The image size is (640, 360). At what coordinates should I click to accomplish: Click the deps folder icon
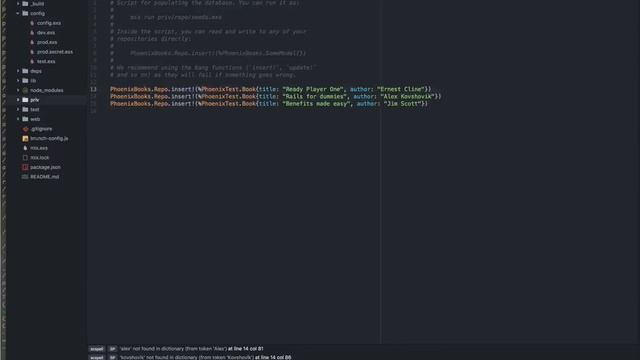25,71
